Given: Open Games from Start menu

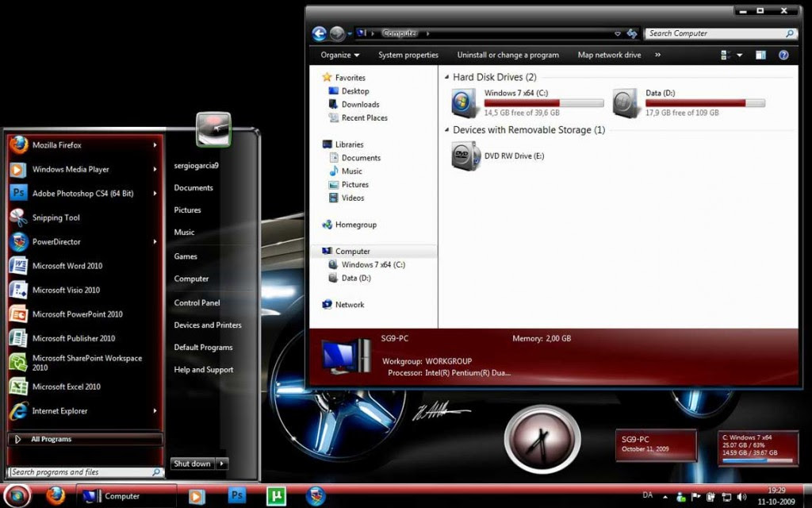Looking at the screenshot, I should tap(186, 256).
